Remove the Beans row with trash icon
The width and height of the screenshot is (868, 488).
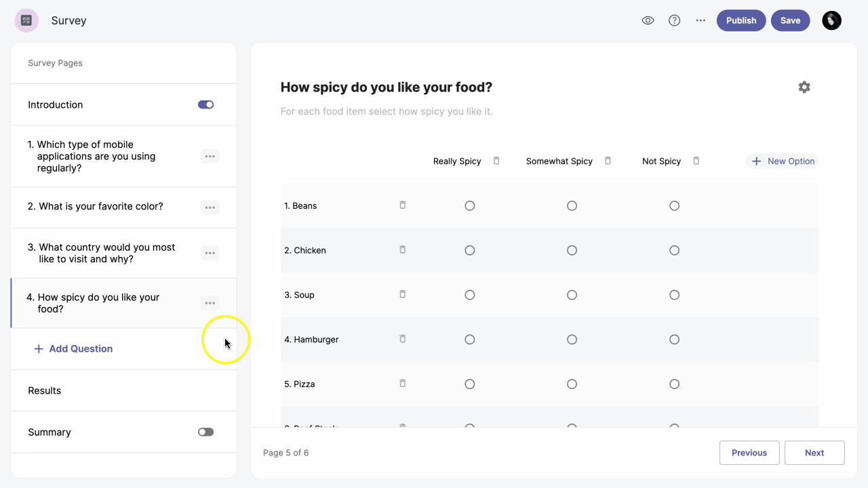402,205
